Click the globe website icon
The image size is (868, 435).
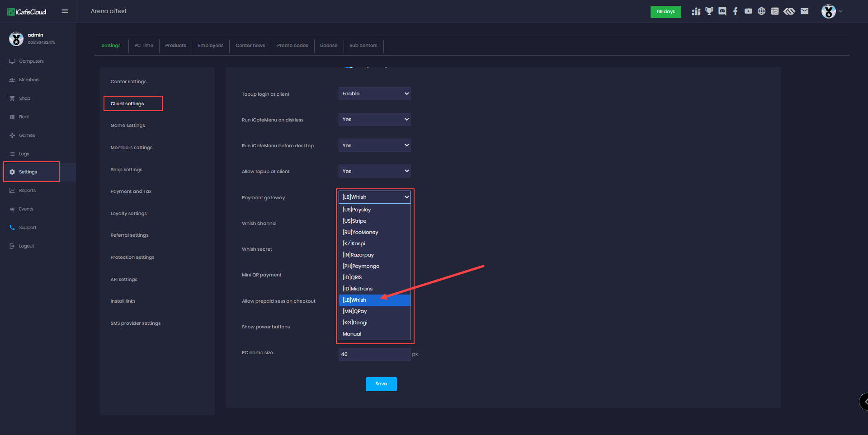point(762,11)
